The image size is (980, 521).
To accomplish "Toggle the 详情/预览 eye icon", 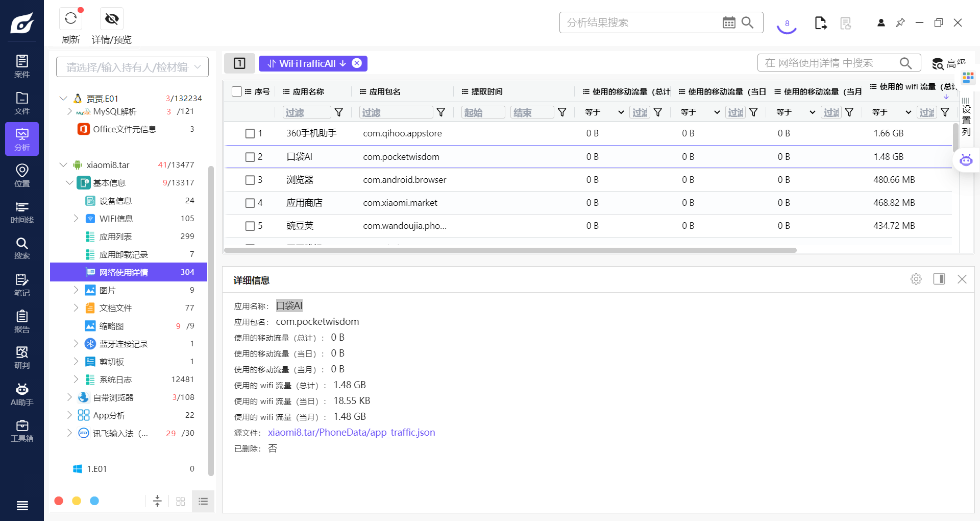I will [x=112, y=19].
